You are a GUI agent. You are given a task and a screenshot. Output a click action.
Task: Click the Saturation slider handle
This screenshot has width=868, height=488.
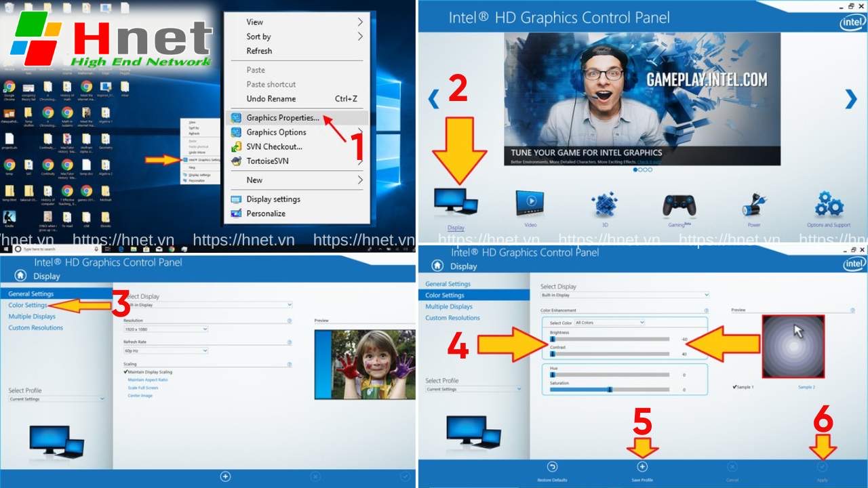click(x=610, y=390)
